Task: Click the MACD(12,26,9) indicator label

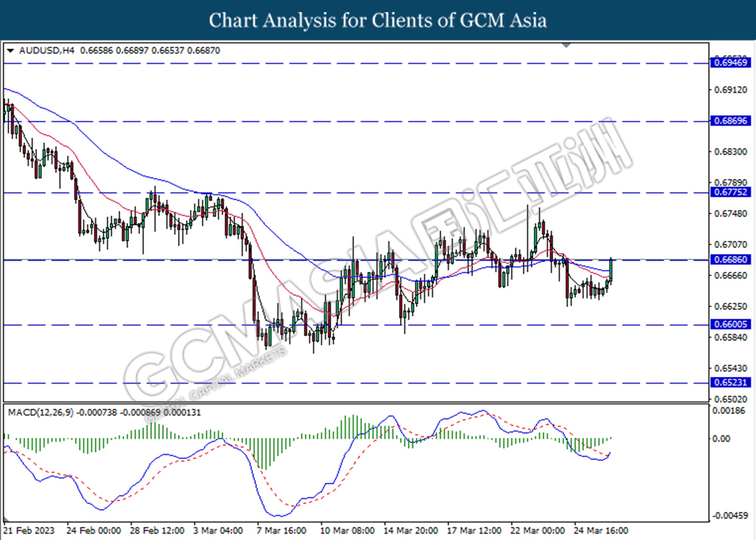Action: coord(41,412)
